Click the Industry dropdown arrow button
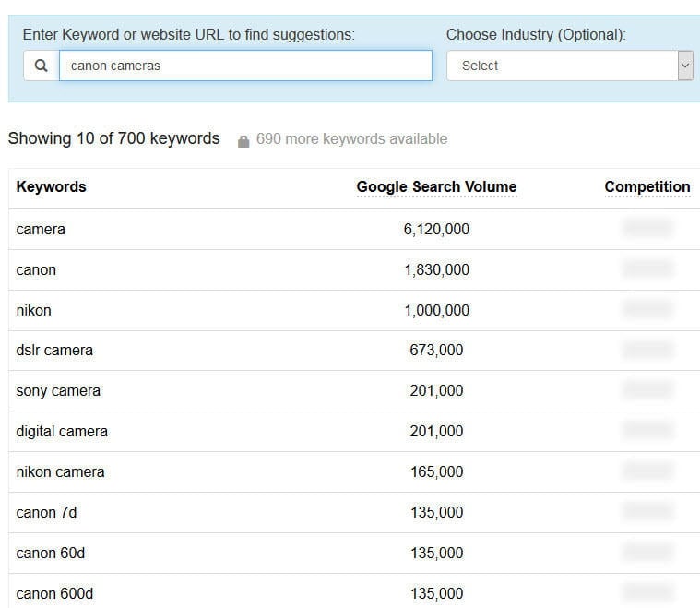The image size is (700, 608). point(685,66)
